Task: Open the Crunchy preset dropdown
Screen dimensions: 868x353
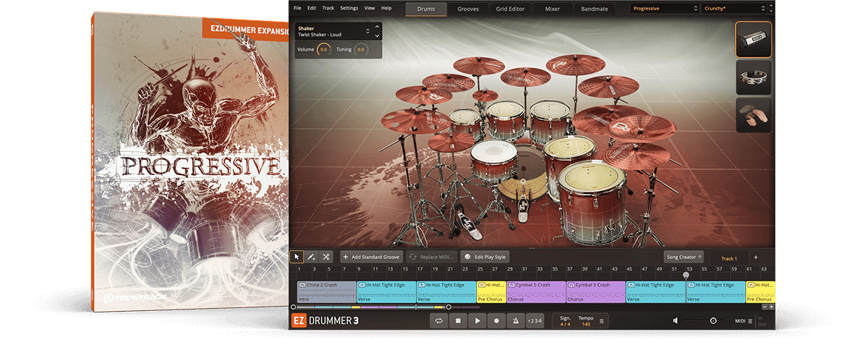Action: coord(733,8)
